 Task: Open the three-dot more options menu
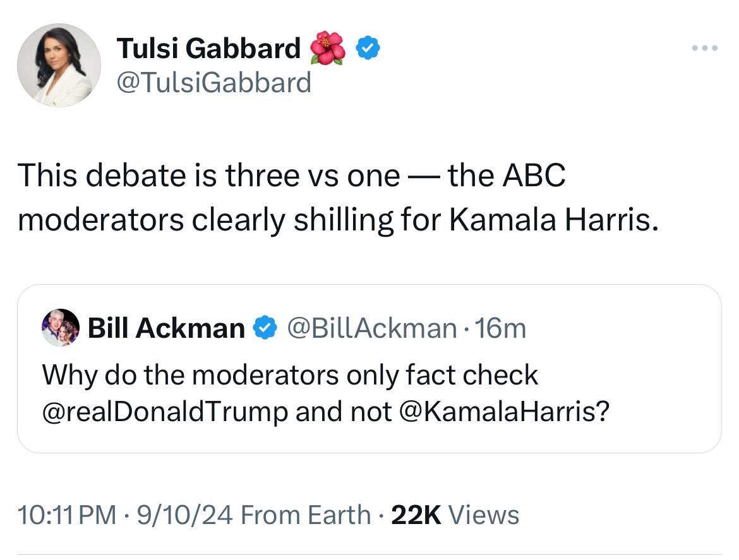[x=704, y=47]
